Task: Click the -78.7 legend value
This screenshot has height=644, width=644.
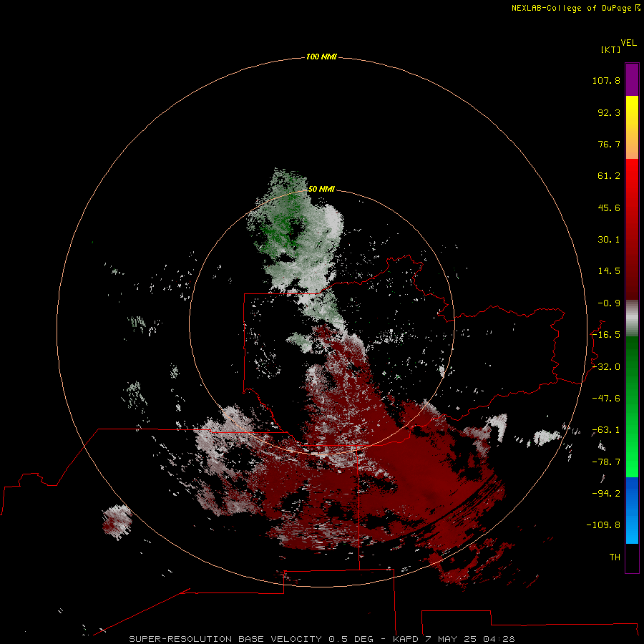Action: point(606,462)
